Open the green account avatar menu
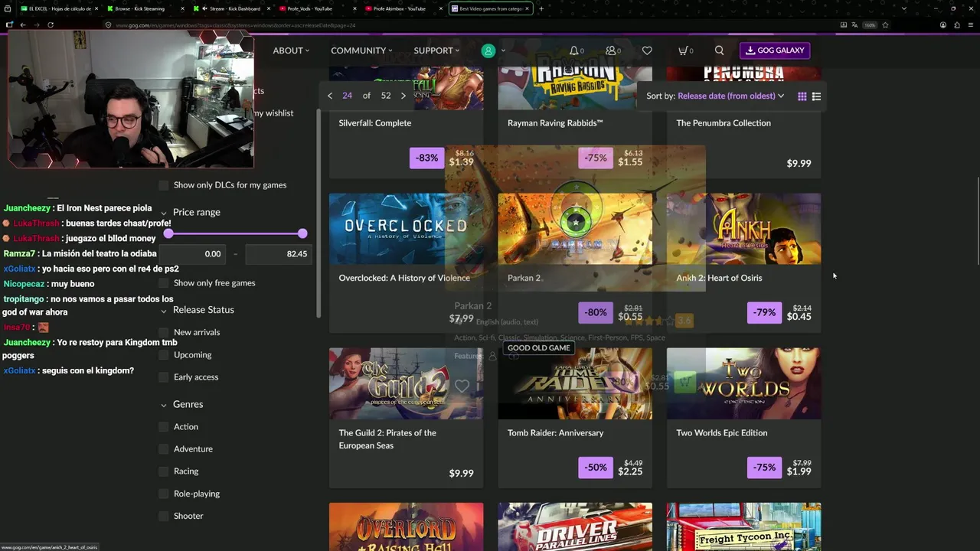Image resolution: width=980 pixels, height=551 pixels. coord(488,51)
